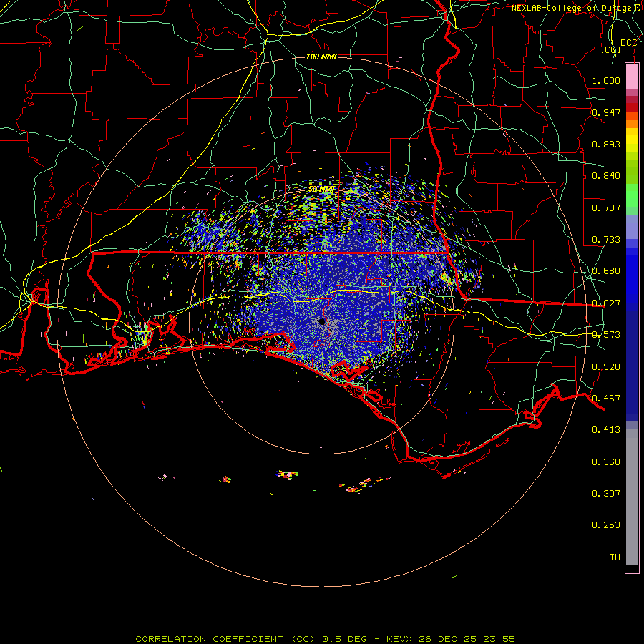This screenshot has width=644, height=644.
Task: Click CORRELATION COEFFICIENT (CC) in the caption
Action: (225, 639)
